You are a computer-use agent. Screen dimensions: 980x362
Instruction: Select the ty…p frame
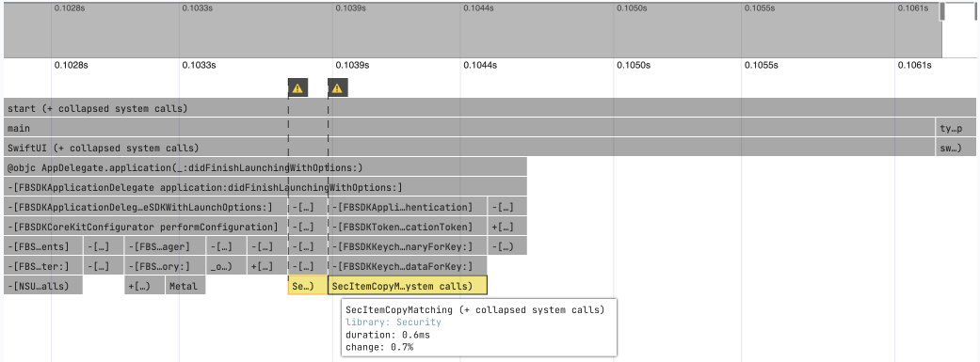[956, 128]
